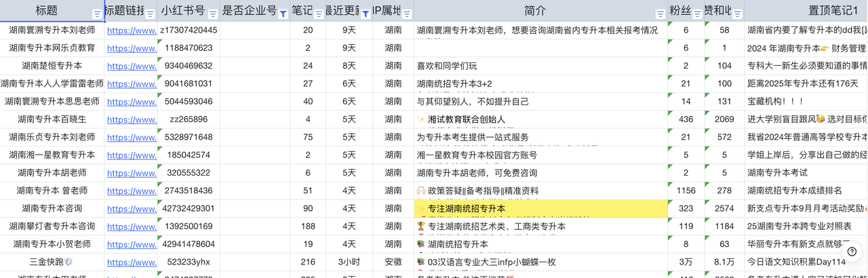
Task: Select 小红书号 cell z17307420445
Action: 189,31
